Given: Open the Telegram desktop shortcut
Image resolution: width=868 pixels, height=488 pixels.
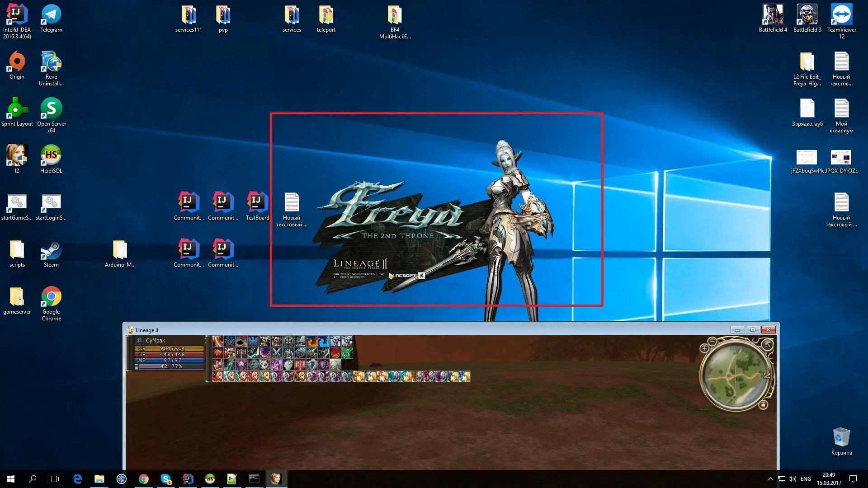Looking at the screenshot, I should 51,18.
